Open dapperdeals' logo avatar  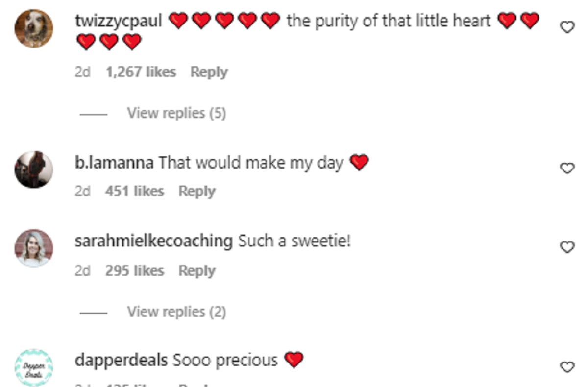coord(34,367)
